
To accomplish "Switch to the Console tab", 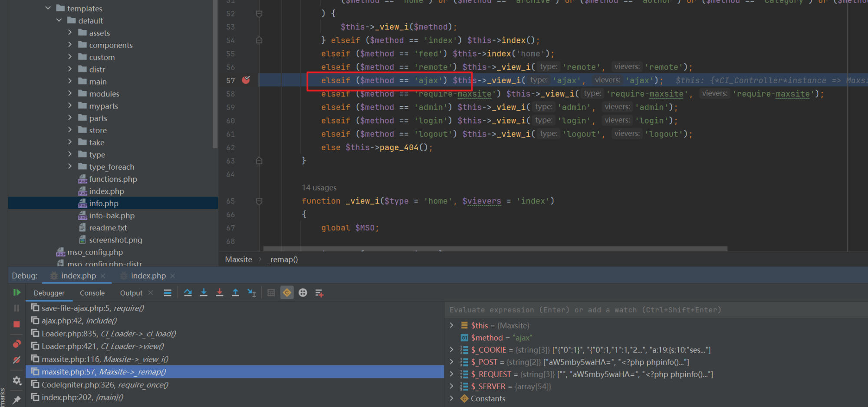I will (x=92, y=293).
